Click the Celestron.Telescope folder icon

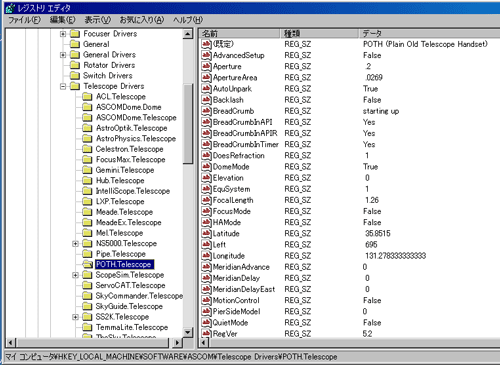pos(87,149)
